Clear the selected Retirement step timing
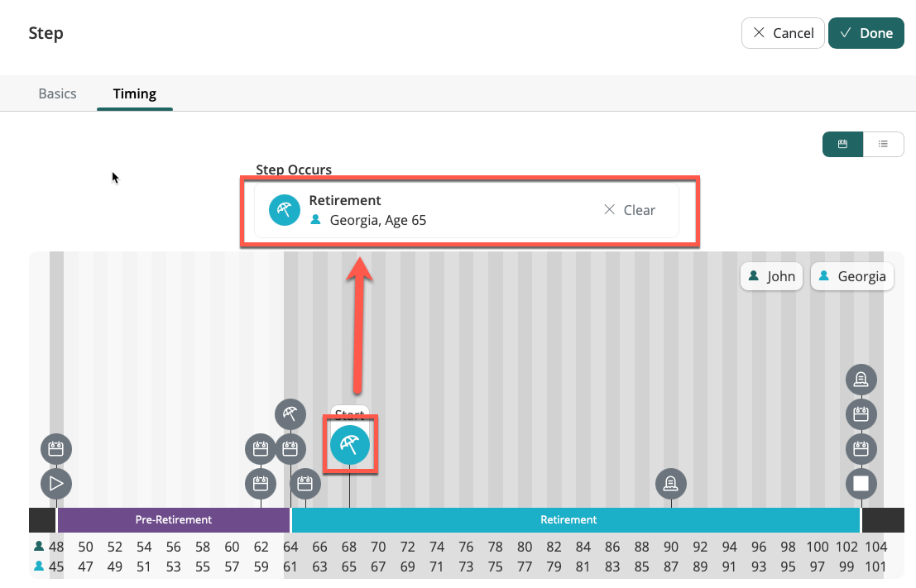The image size is (916, 588). tap(630, 210)
